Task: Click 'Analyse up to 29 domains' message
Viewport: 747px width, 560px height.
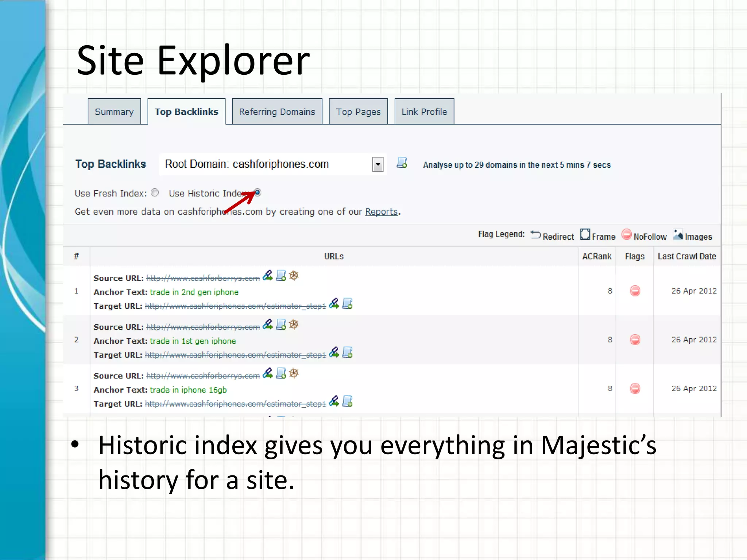Action: coord(517,165)
